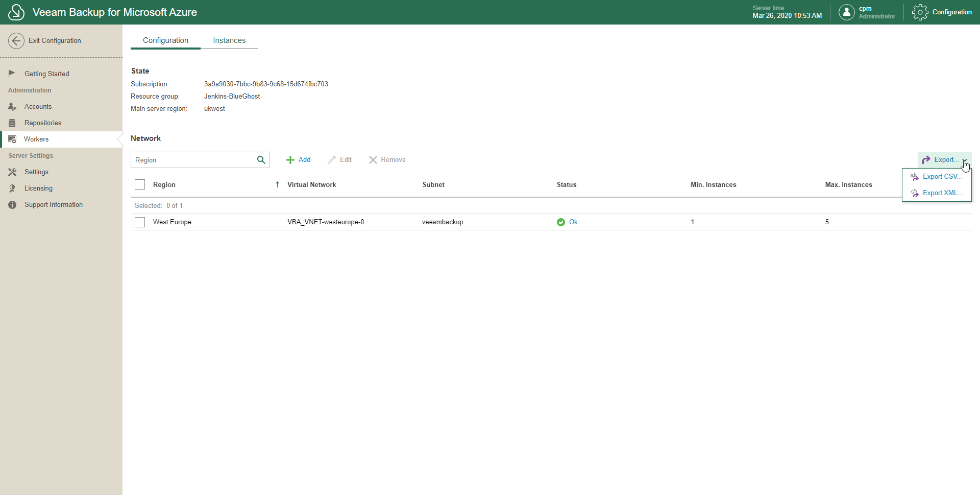Click Exit Configuration link

click(55, 41)
